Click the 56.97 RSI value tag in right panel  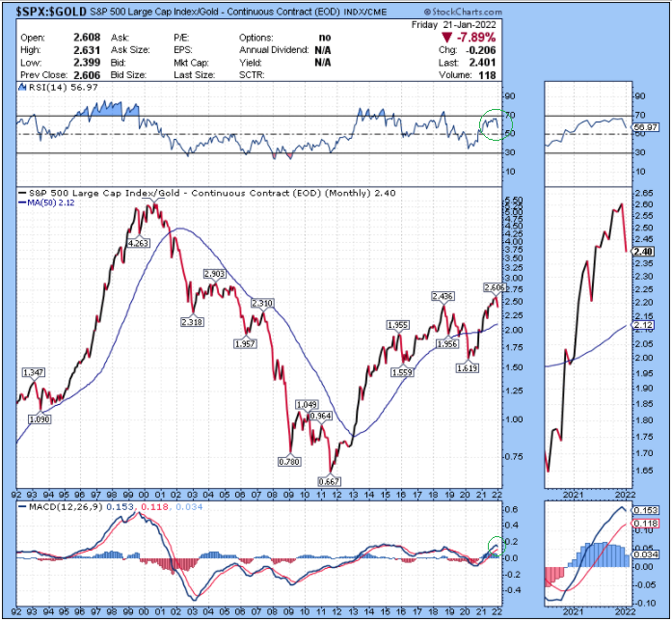point(645,127)
